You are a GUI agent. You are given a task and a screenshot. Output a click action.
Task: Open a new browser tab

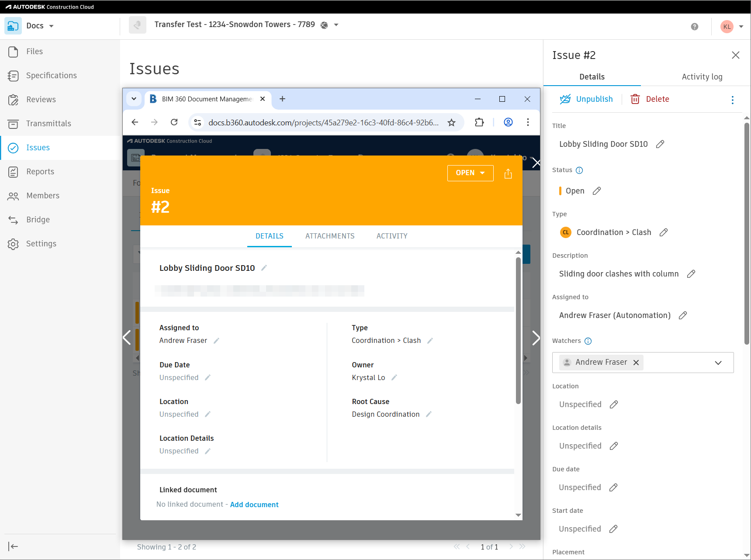point(283,99)
